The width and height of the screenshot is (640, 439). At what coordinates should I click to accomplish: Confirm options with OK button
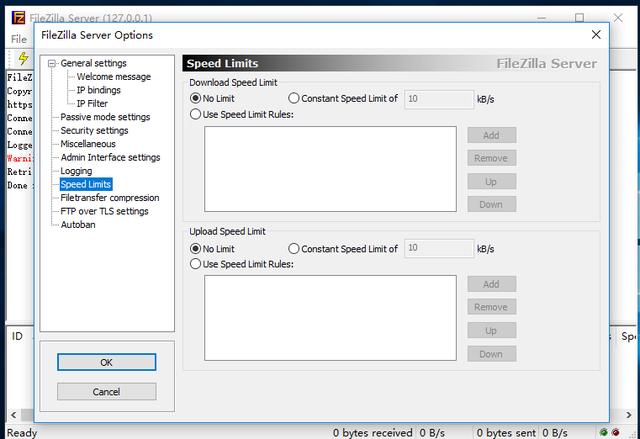coord(107,362)
